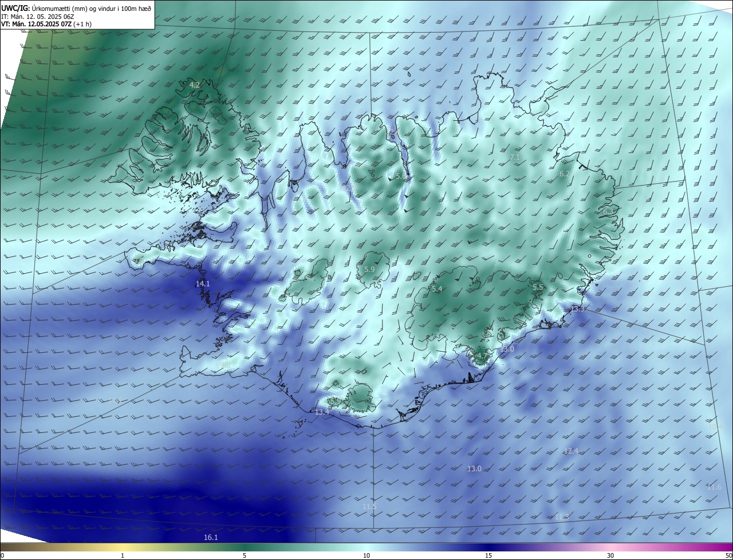Click the 12.4 value label over the ocean

point(571,451)
